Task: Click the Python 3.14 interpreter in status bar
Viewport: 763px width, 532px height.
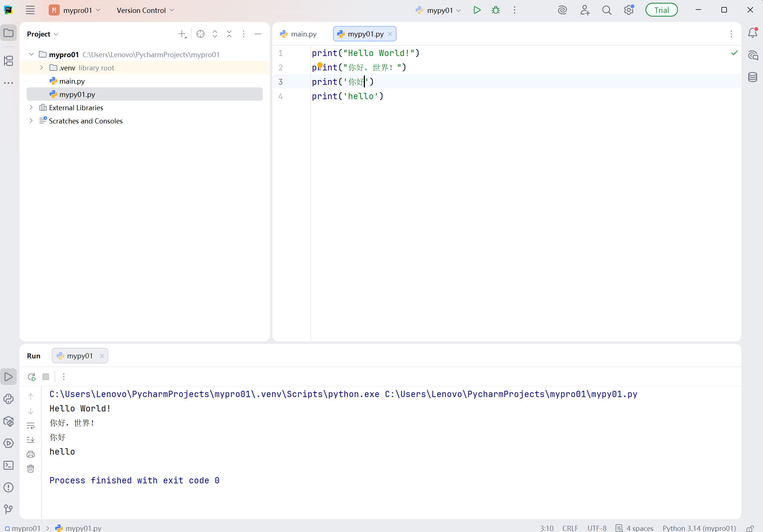Action: (699, 528)
